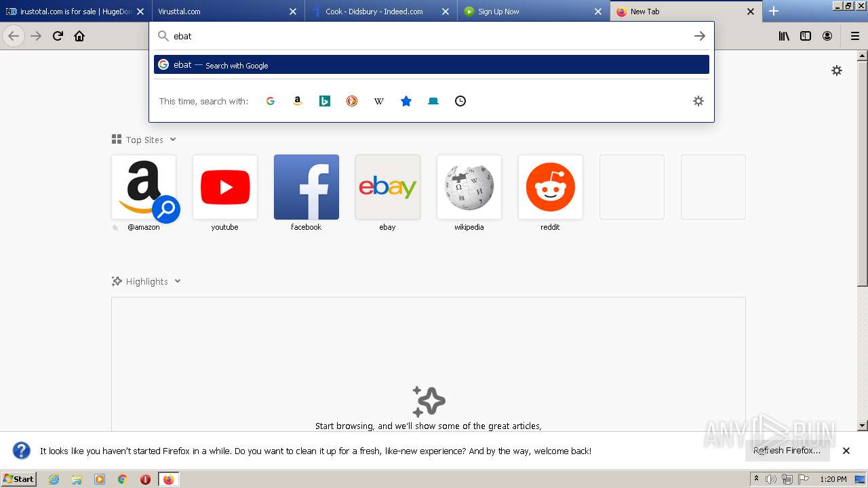The image size is (868, 488).
Task: Search open tabs with the tab icon
Action: pyautogui.click(x=433, y=101)
